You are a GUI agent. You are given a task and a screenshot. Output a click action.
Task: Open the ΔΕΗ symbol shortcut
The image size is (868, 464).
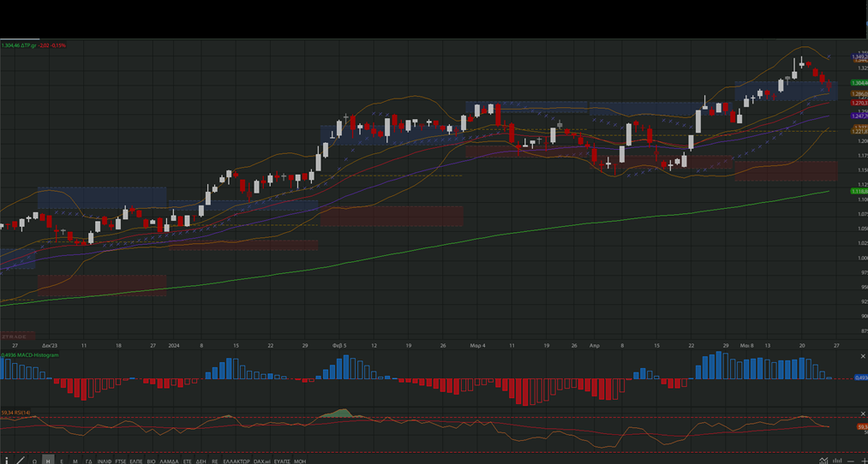201,461
